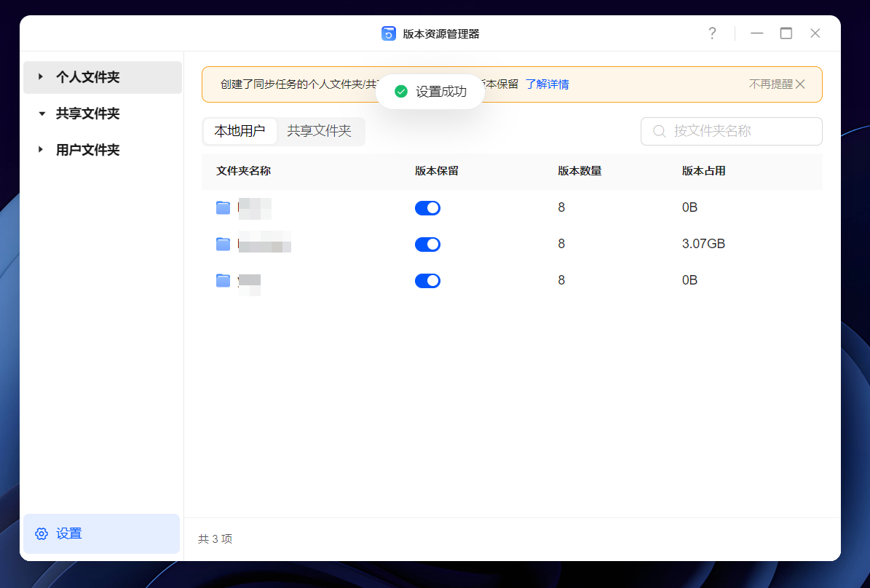Viewport: 870px width, 588px height.
Task: Disable version retention for 3.07GB folder
Action: pos(427,245)
